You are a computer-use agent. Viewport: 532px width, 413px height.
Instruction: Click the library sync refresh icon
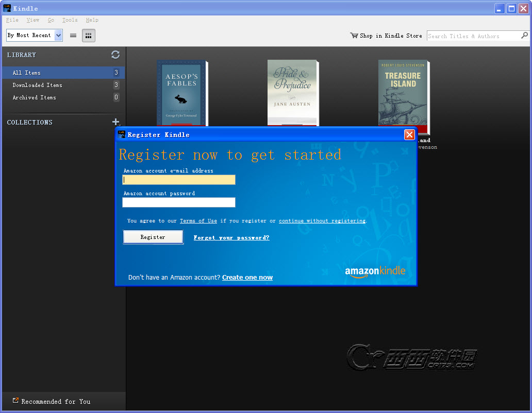tap(115, 55)
